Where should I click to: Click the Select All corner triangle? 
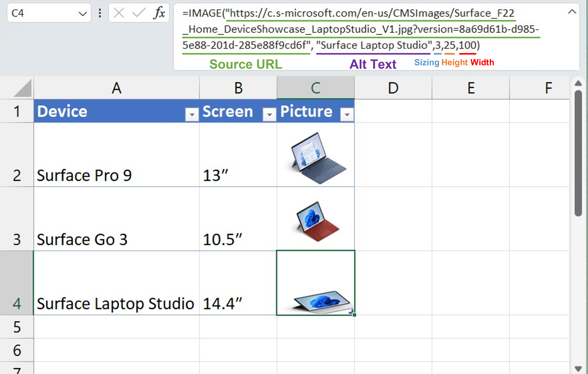[x=23, y=88]
